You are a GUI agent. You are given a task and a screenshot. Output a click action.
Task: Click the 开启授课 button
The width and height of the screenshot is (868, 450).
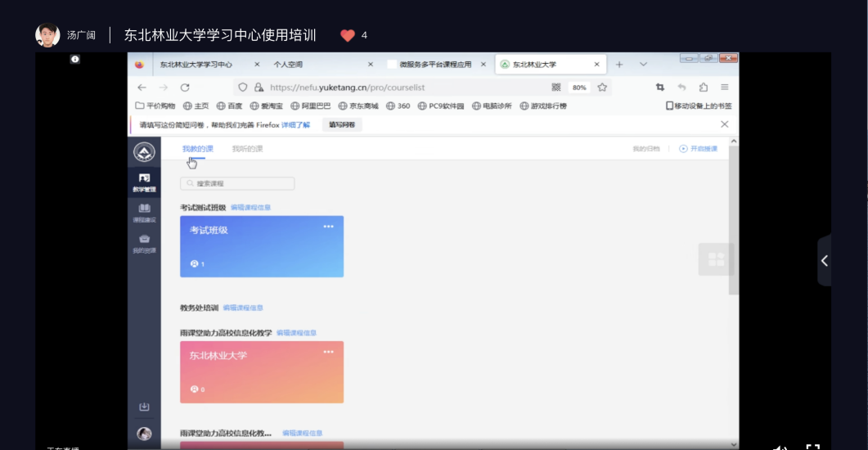[699, 149]
